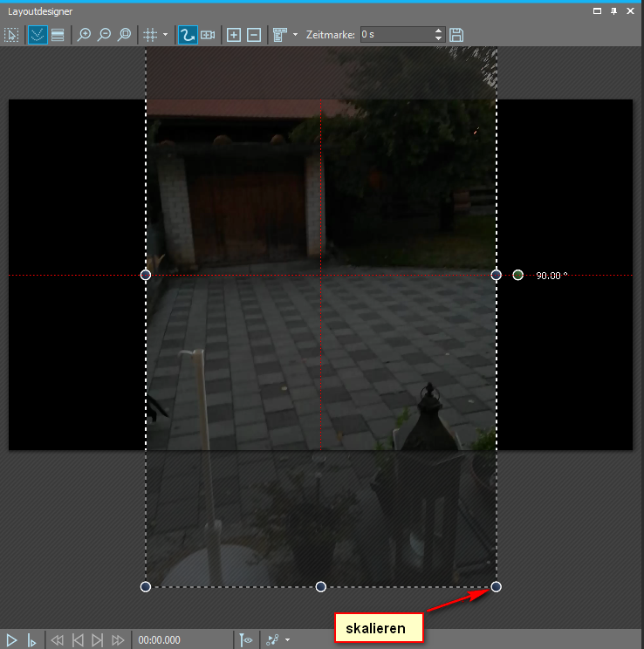
Task: Click the zoom out magnifier icon
Action: pos(105,35)
